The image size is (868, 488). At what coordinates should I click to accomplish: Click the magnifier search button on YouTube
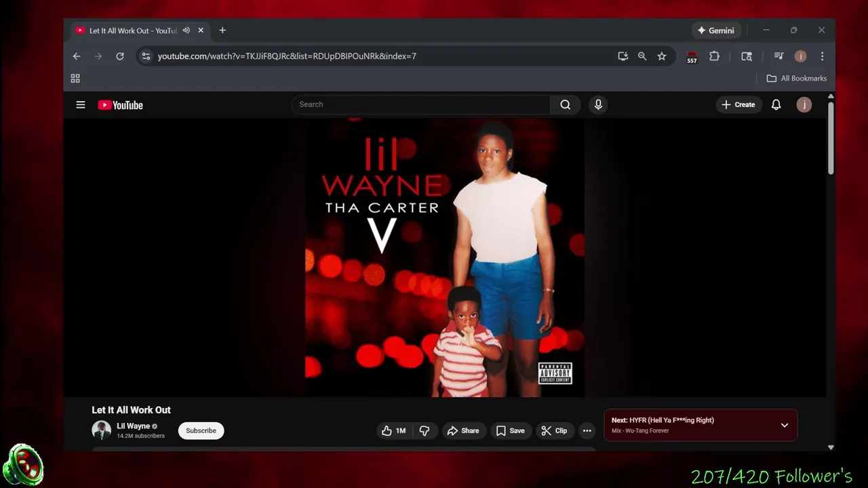point(565,104)
